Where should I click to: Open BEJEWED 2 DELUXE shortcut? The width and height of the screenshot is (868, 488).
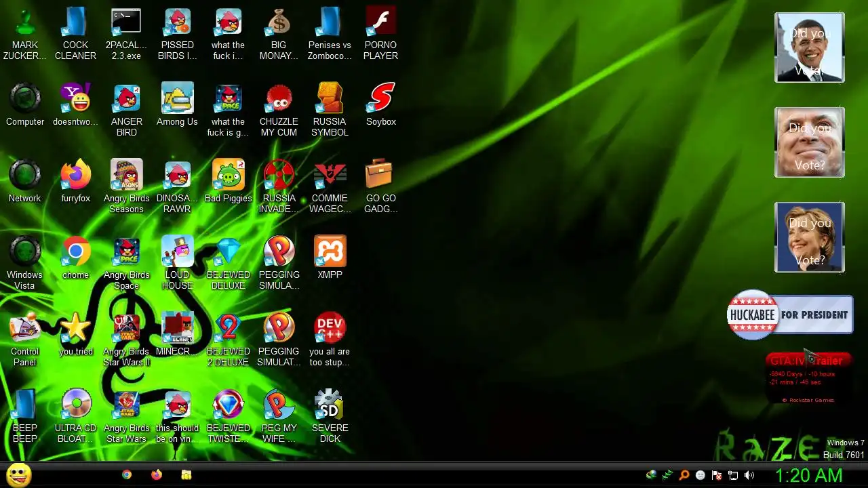tap(228, 340)
